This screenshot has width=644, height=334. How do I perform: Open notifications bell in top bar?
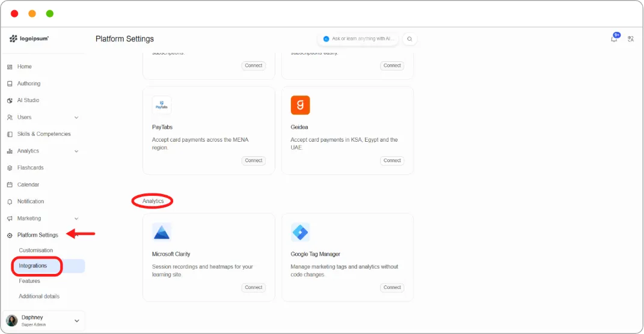coord(614,38)
